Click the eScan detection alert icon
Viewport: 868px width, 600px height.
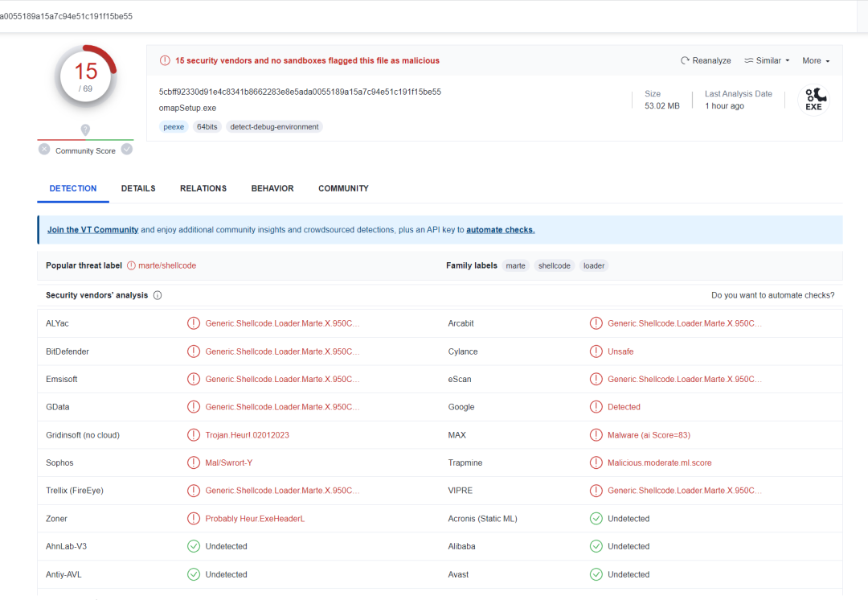596,379
